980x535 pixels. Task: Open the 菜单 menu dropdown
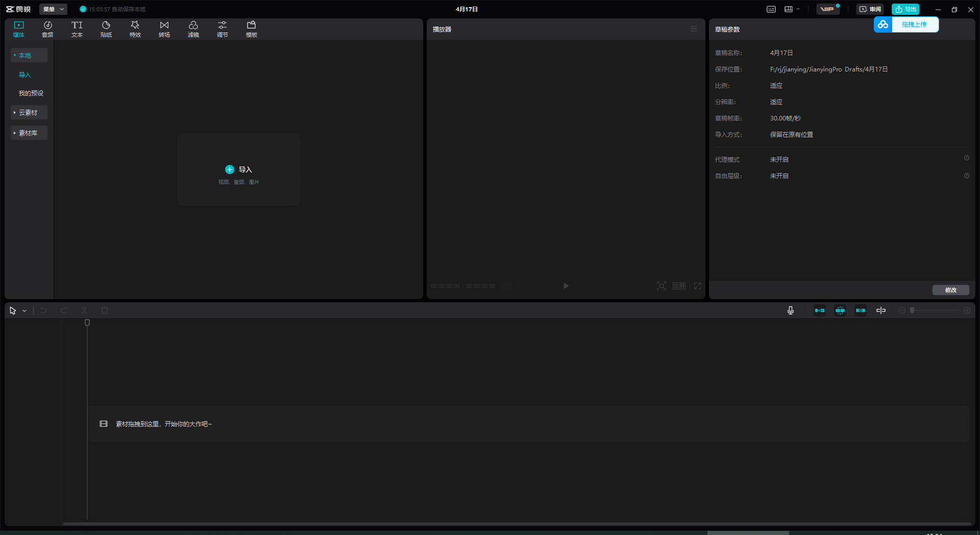click(53, 9)
